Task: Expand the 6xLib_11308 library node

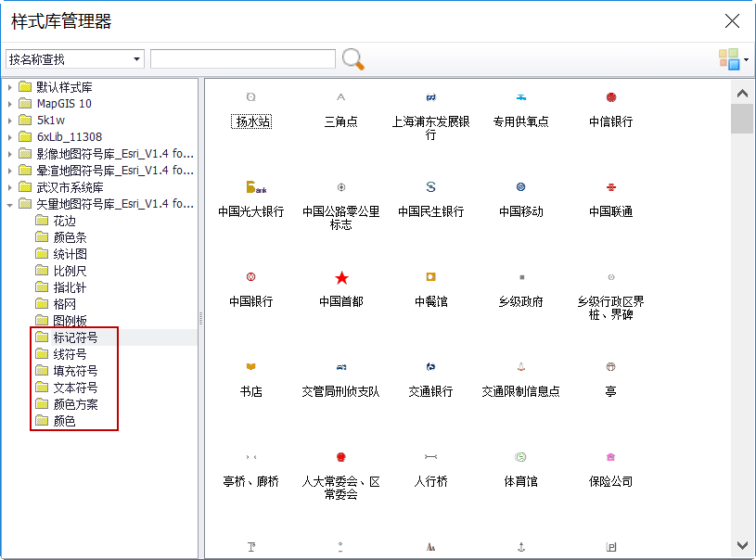Action: (x=9, y=138)
